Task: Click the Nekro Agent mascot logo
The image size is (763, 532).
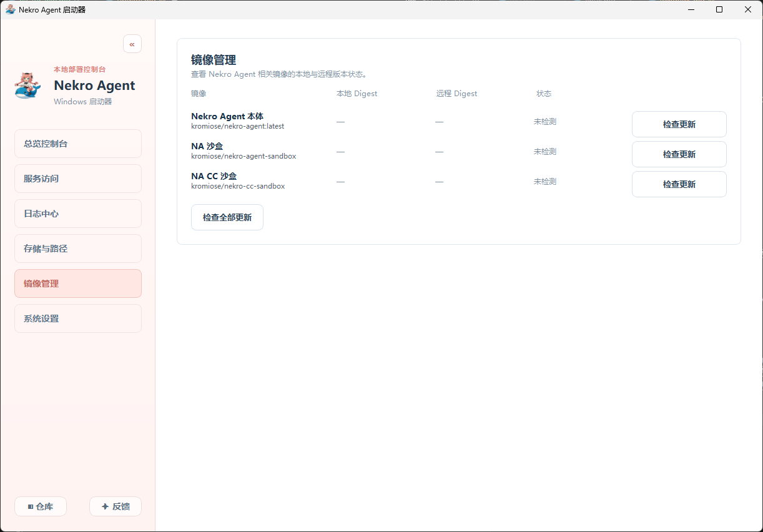Action: tap(27, 85)
